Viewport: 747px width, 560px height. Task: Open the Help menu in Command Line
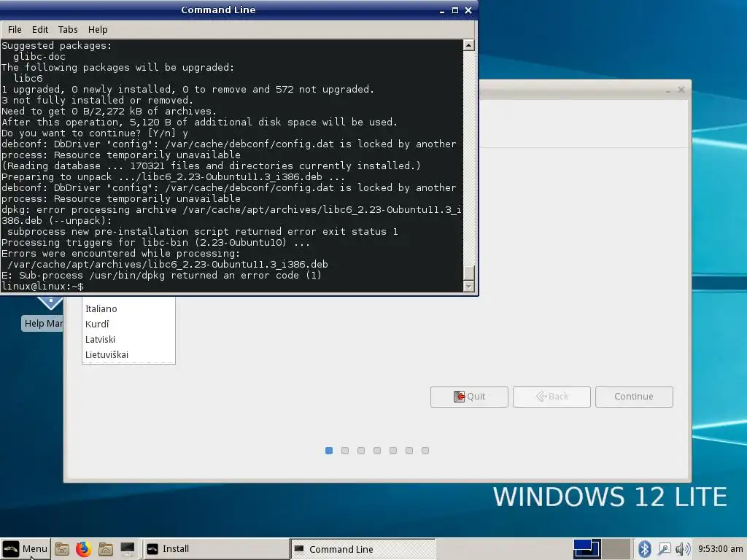coord(98,29)
